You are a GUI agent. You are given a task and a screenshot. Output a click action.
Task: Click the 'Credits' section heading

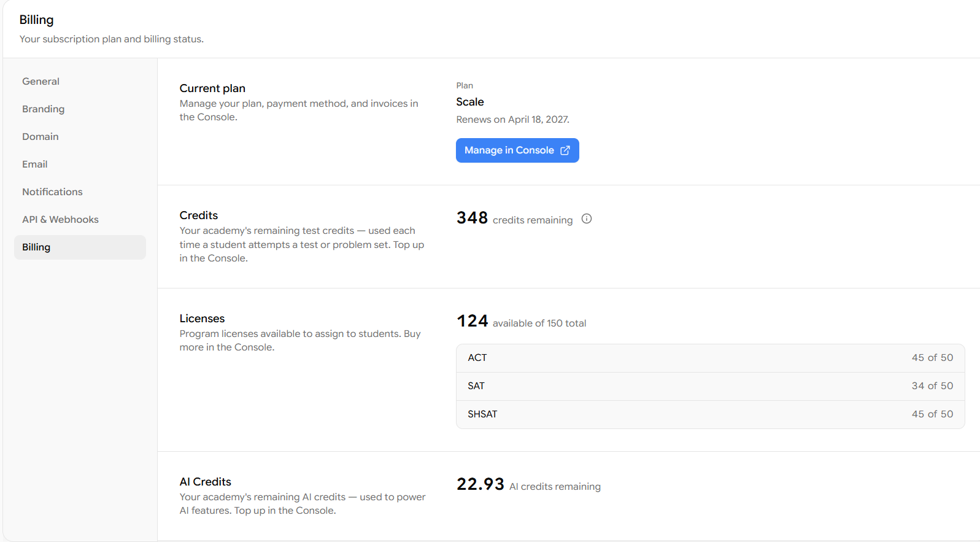[x=198, y=215]
